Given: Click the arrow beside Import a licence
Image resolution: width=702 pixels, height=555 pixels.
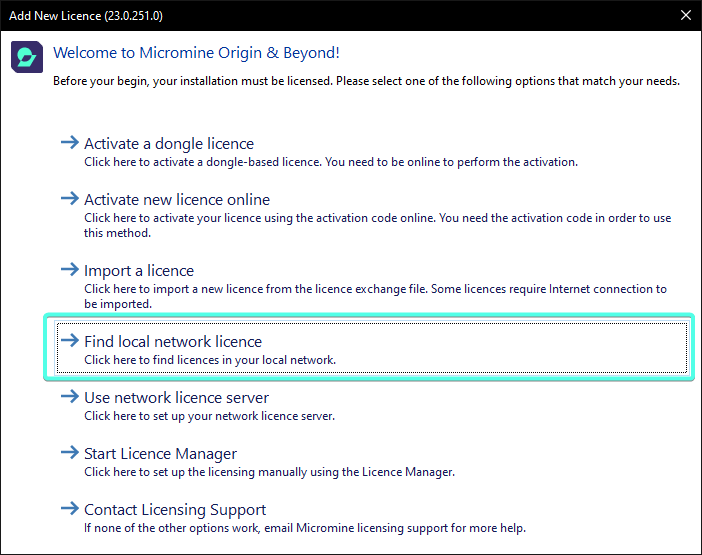Looking at the screenshot, I should (x=69, y=270).
